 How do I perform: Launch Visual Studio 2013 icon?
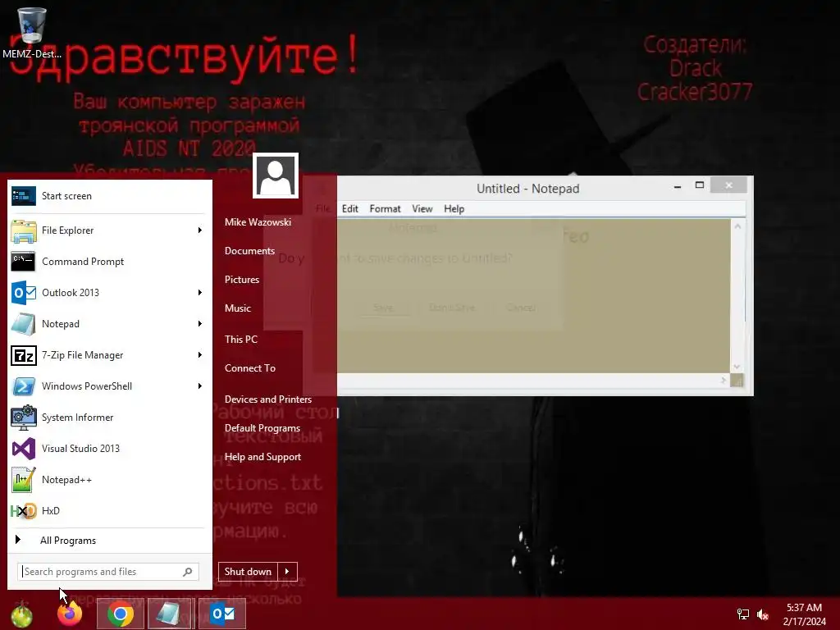pyautogui.click(x=24, y=449)
